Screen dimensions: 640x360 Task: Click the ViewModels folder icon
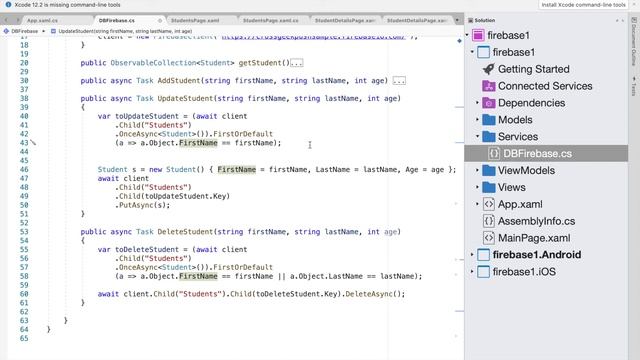489,170
